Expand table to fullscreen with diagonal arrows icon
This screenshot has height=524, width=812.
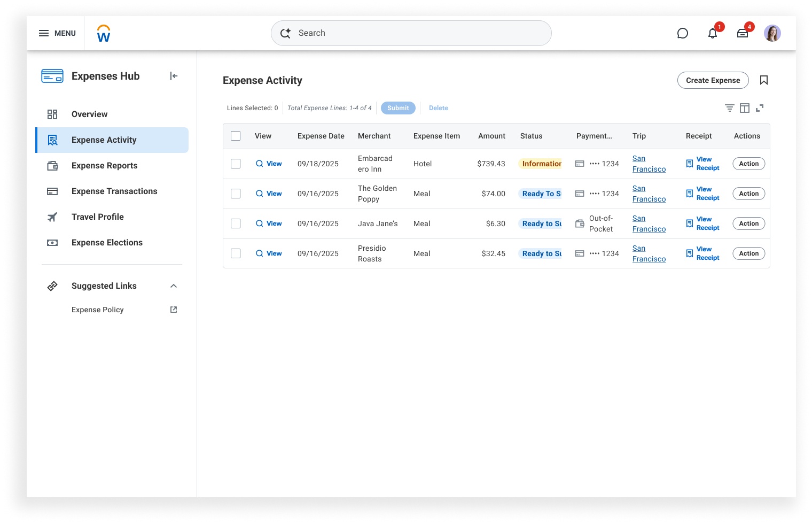pos(760,107)
